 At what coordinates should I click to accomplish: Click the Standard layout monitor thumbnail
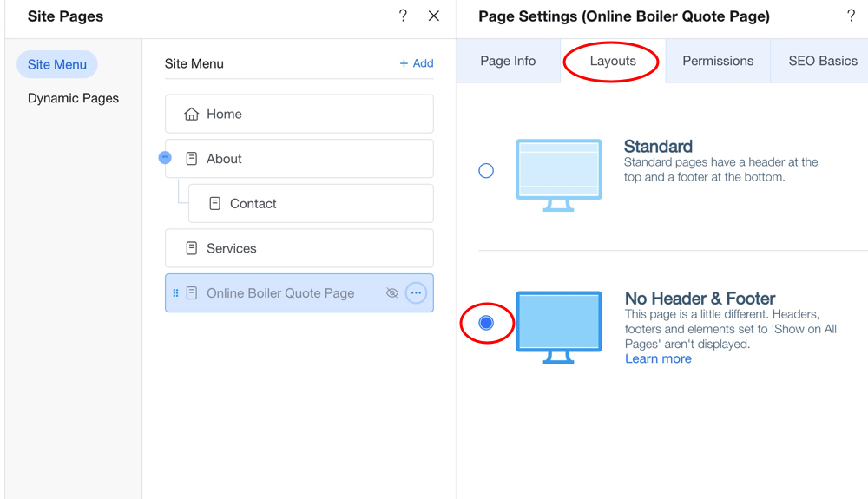(558, 174)
